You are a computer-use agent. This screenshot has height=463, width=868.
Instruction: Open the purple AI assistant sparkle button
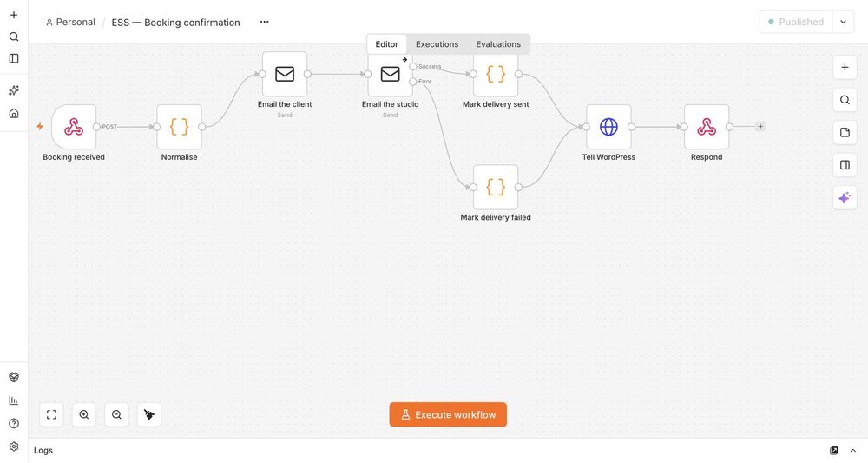click(845, 198)
